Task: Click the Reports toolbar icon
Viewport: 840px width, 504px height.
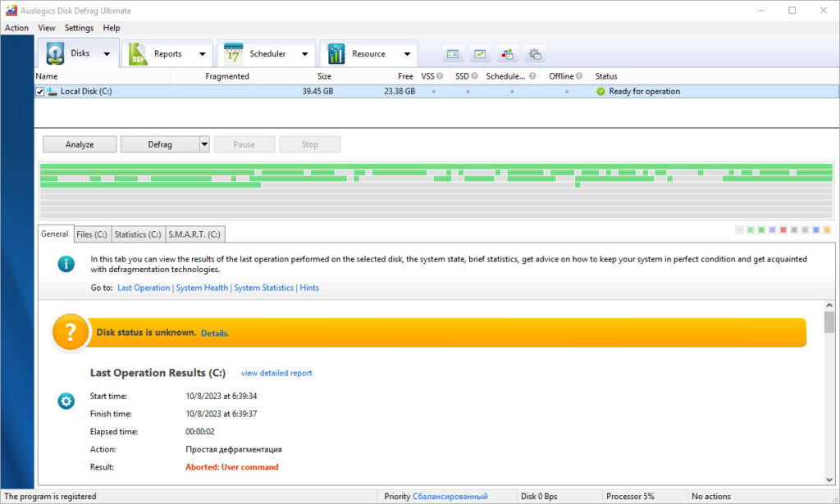Action: [x=138, y=53]
